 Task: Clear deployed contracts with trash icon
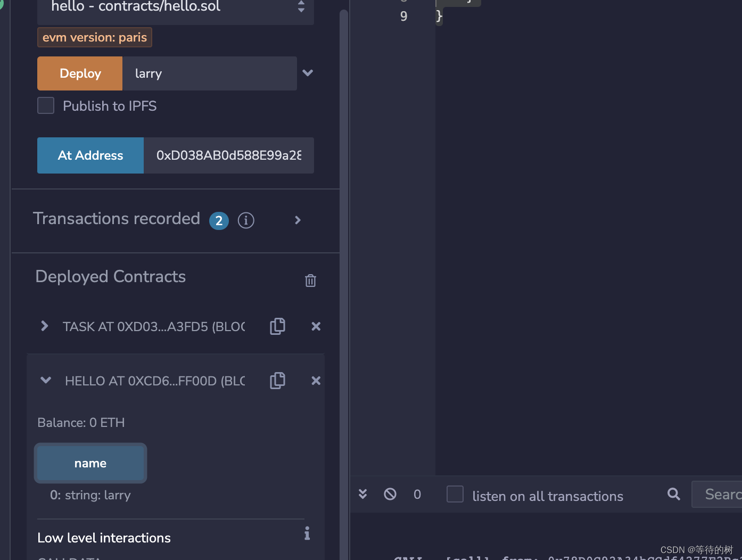pyautogui.click(x=310, y=281)
